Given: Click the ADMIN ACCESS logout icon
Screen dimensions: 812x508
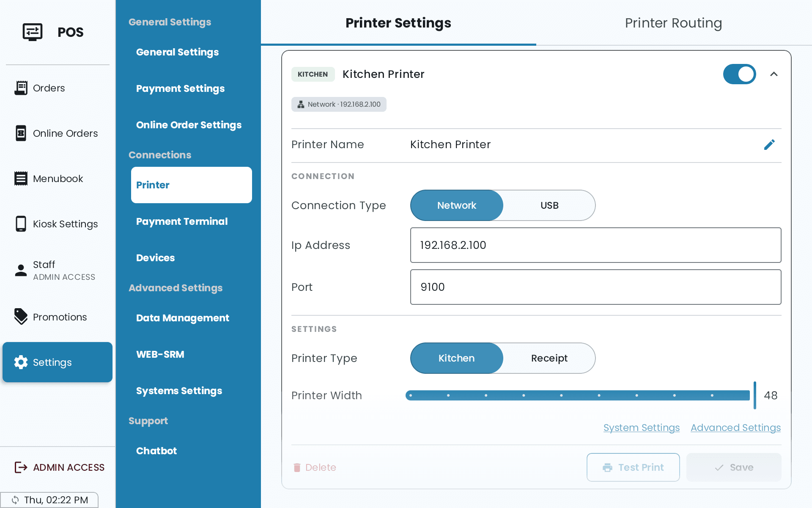Looking at the screenshot, I should tap(21, 467).
